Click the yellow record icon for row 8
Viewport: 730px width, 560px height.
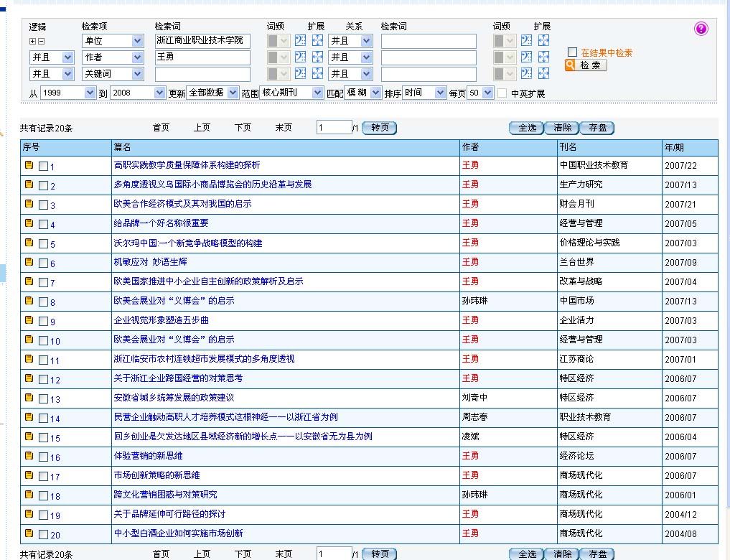tap(29, 301)
